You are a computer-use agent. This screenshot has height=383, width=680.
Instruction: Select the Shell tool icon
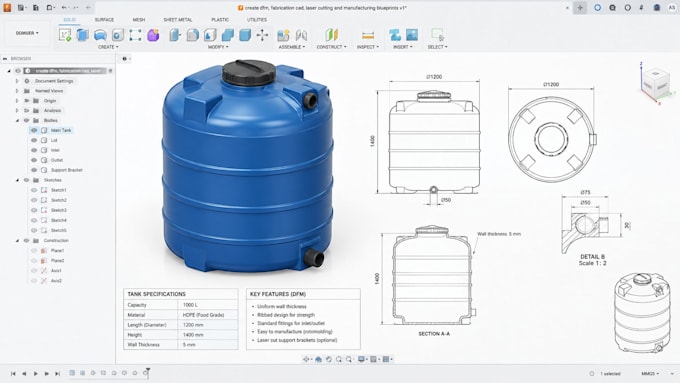[x=210, y=35]
